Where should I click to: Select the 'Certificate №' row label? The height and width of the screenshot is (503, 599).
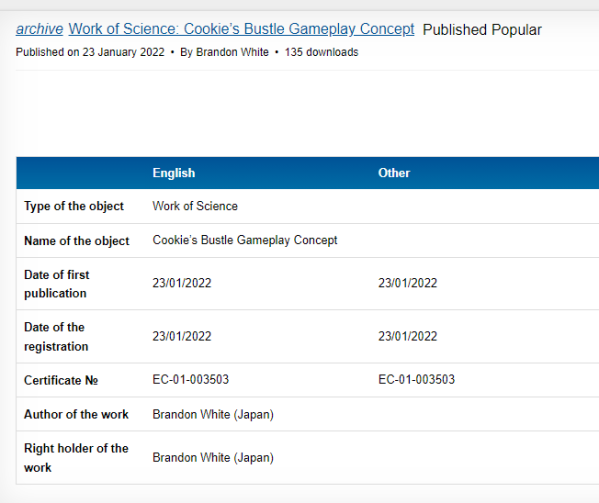coord(61,380)
